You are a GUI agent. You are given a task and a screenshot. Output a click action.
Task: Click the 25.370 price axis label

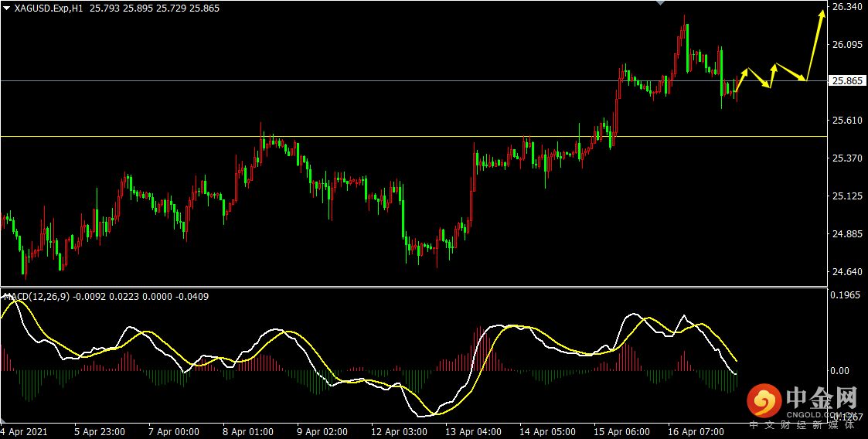point(847,158)
